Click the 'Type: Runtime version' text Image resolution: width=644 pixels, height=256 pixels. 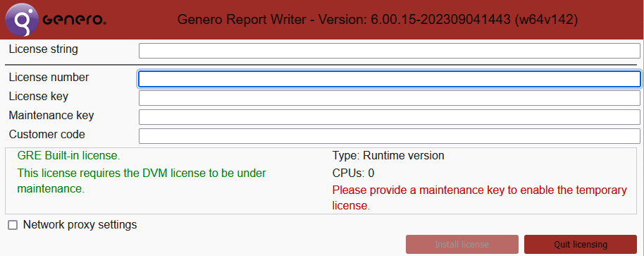point(388,155)
